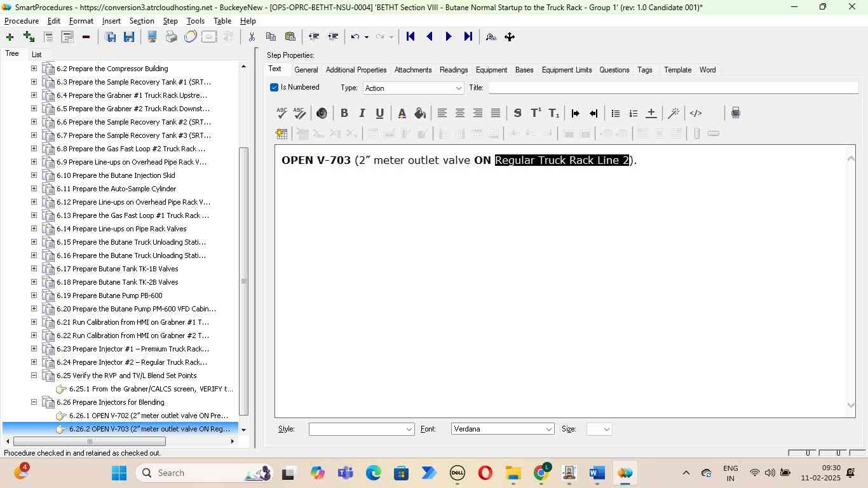Open the undo history dropdown arrow
The height and width of the screenshot is (488, 868).
point(367,37)
